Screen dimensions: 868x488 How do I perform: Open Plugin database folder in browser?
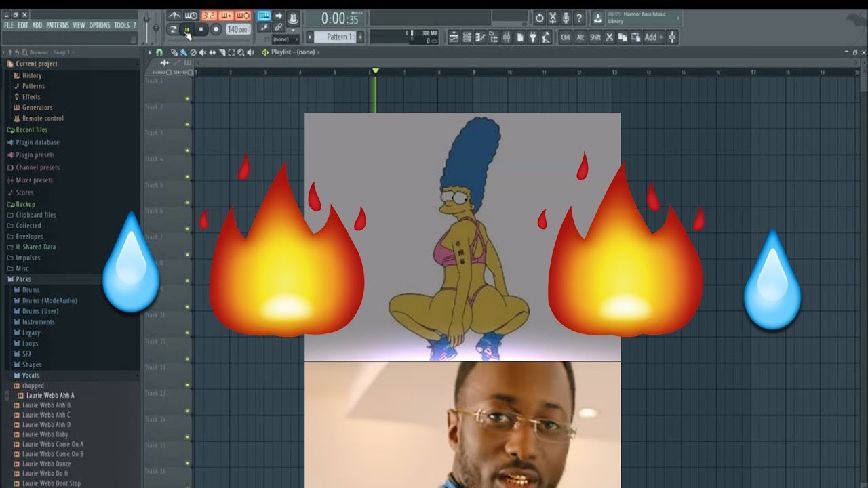coord(37,142)
